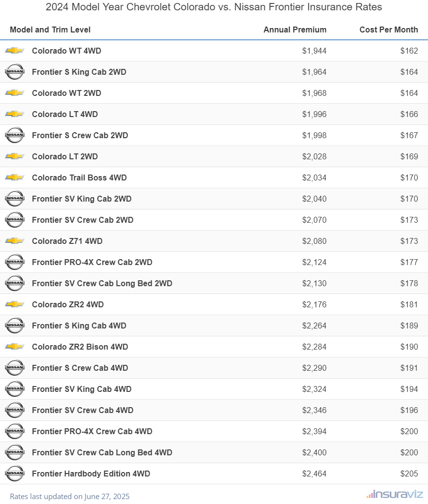Click Nissan logo beside Frontier S Crew Cab 2WD
This screenshot has width=428, height=504.
click(x=15, y=135)
